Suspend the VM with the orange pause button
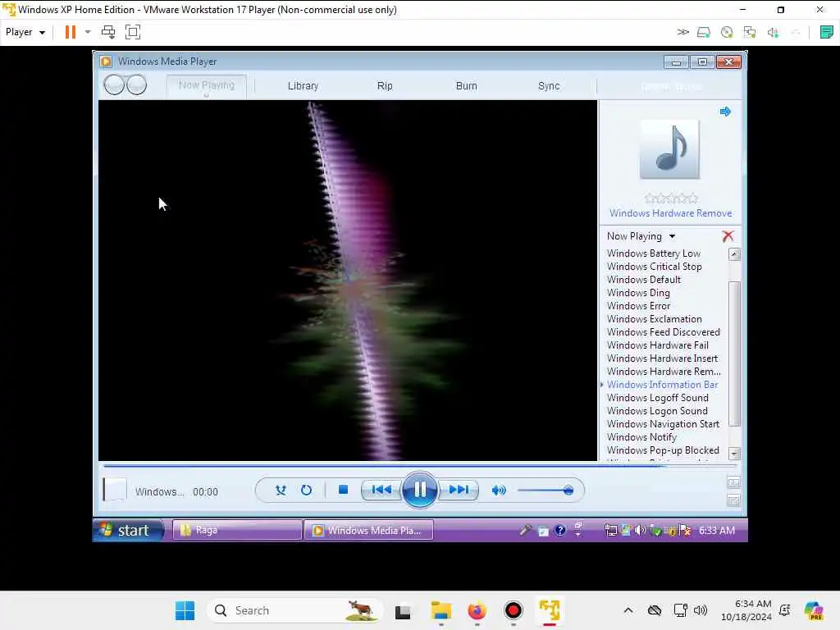The height and width of the screenshot is (630, 840). pyautogui.click(x=71, y=32)
